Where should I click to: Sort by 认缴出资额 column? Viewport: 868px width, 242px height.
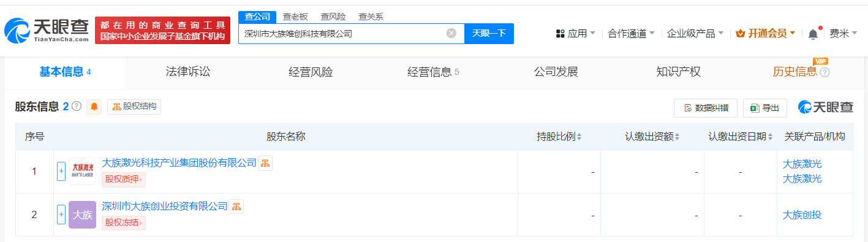click(652, 137)
